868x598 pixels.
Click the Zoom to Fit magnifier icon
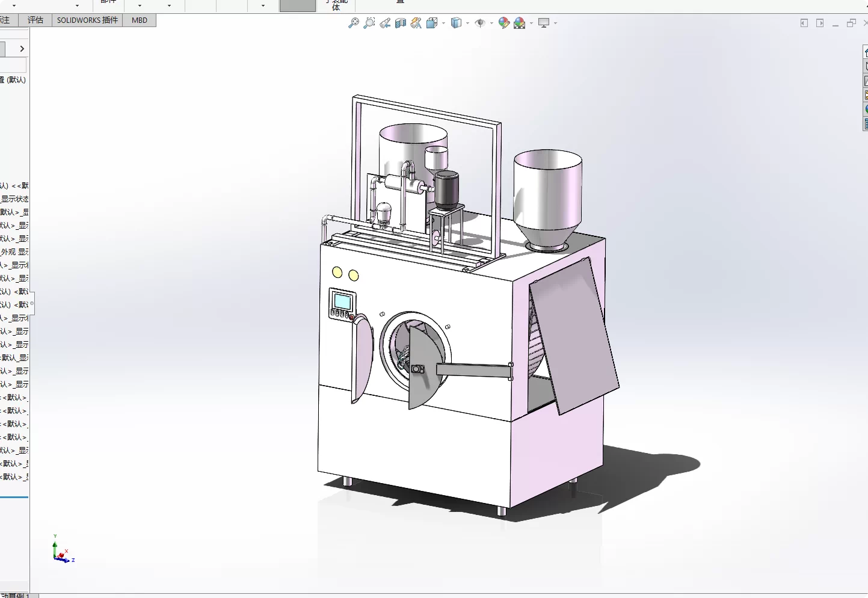354,23
